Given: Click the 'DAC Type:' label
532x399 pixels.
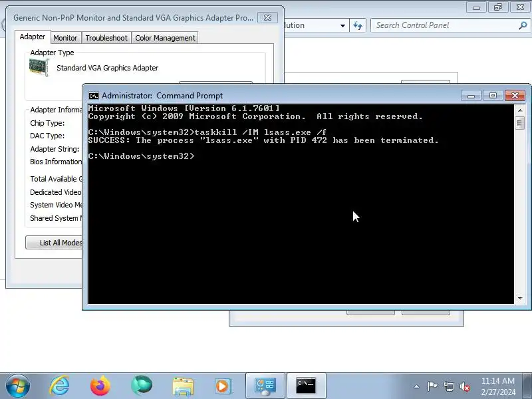Looking at the screenshot, I should click(47, 136).
